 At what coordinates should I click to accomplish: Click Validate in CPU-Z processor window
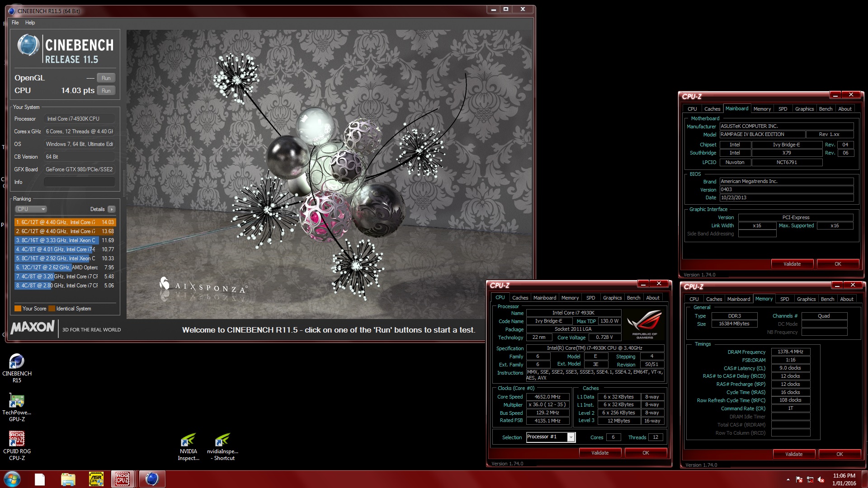point(600,453)
